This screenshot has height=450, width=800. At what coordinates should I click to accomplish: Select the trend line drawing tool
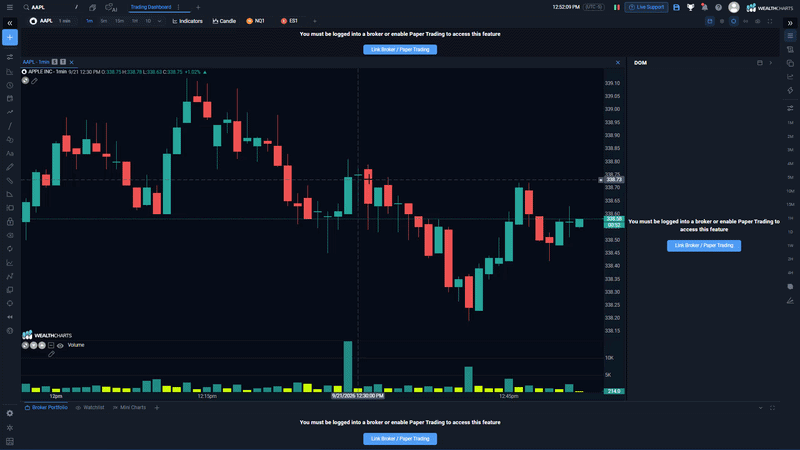(x=10, y=126)
